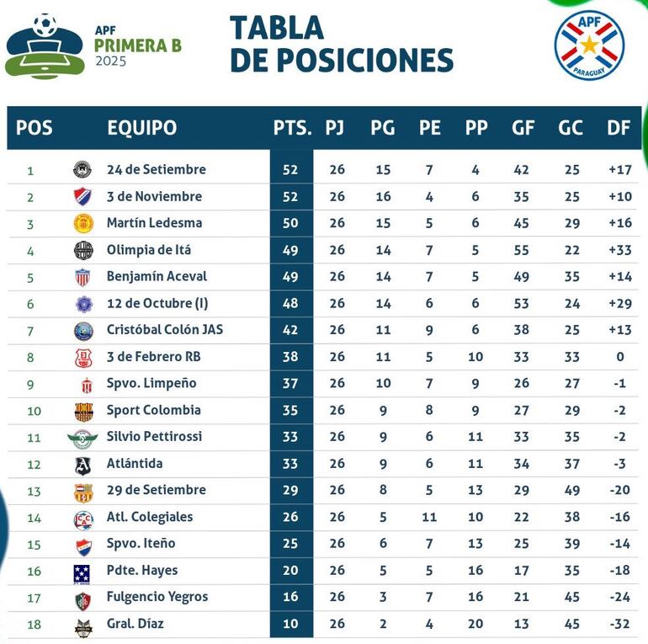Click the APF Paraguay logo badge
The width and height of the screenshot is (648, 644).
click(x=589, y=45)
